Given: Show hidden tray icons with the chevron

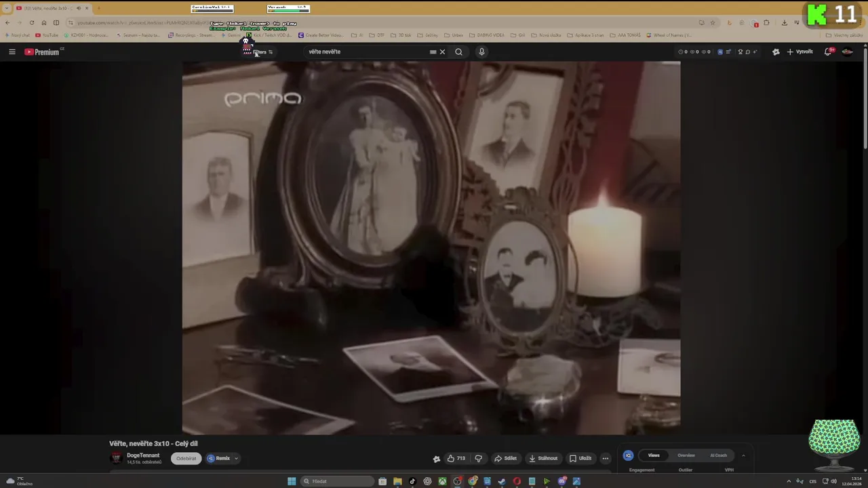Looking at the screenshot, I should pos(789,481).
